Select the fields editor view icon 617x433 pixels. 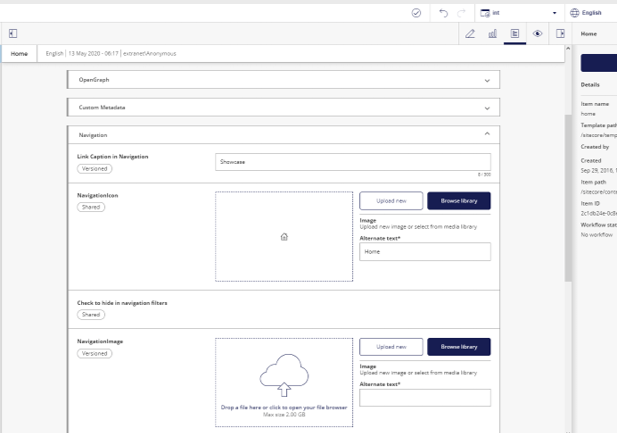515,34
